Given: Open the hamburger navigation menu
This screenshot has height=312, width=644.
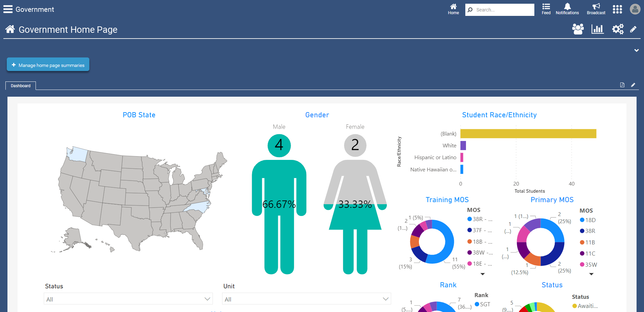Looking at the screenshot, I should click(x=8, y=9).
